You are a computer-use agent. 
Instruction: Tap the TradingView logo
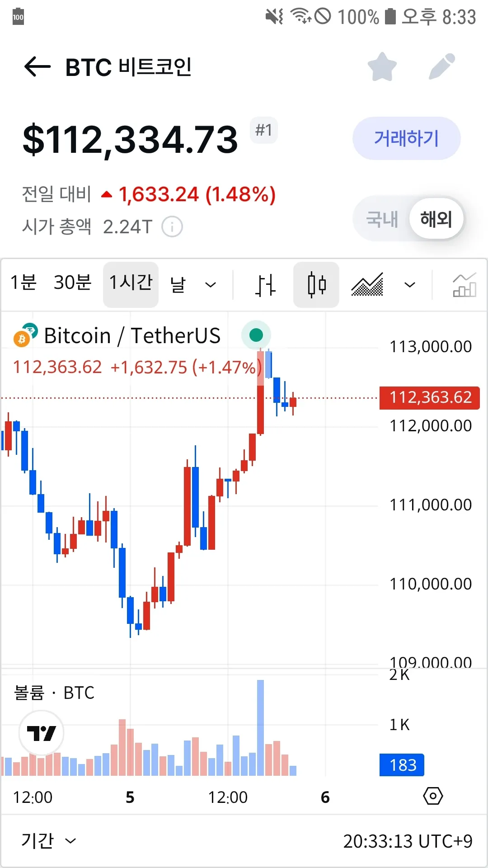coord(41,733)
